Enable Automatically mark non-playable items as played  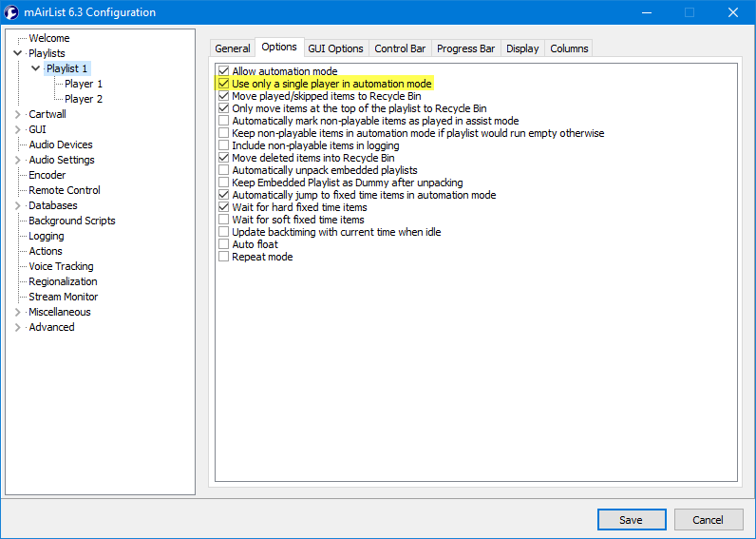[223, 121]
